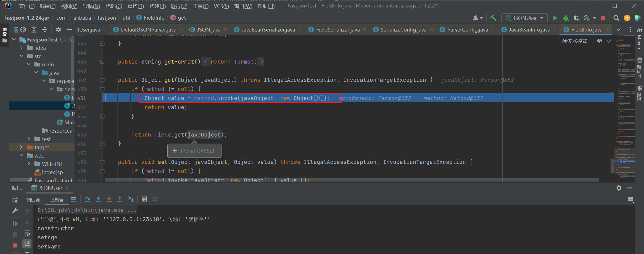Click the Build project hammer icon
The image size is (644, 254).
point(493,18)
